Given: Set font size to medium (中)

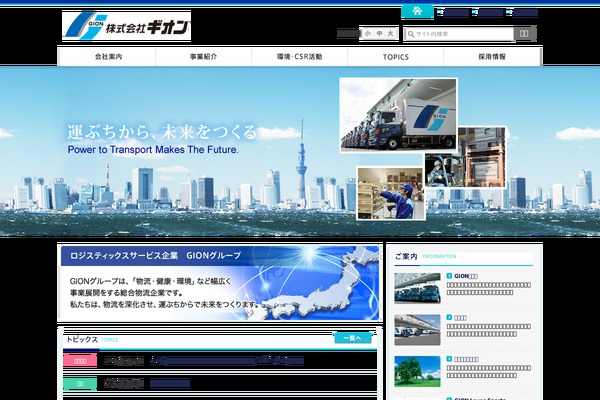Looking at the screenshot, I should click(x=379, y=34).
